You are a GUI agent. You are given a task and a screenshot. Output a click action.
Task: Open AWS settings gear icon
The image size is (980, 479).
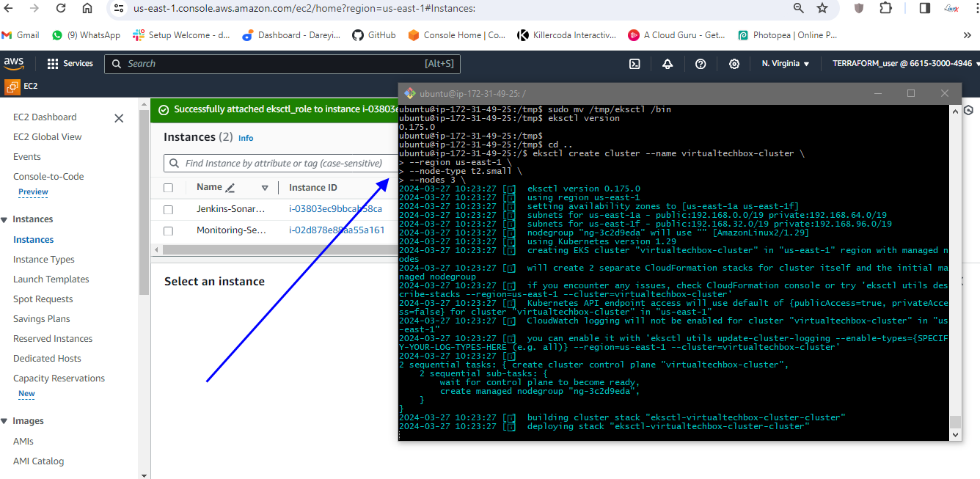click(734, 64)
